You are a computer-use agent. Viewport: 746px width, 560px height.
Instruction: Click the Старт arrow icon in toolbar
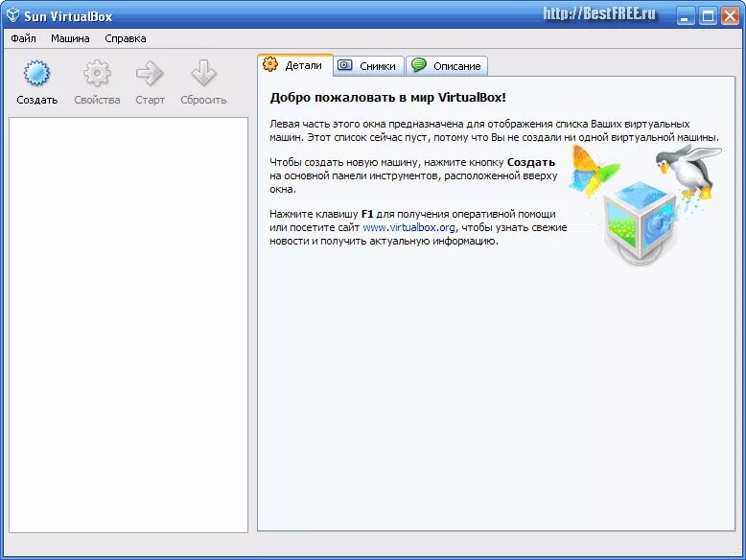[150, 73]
